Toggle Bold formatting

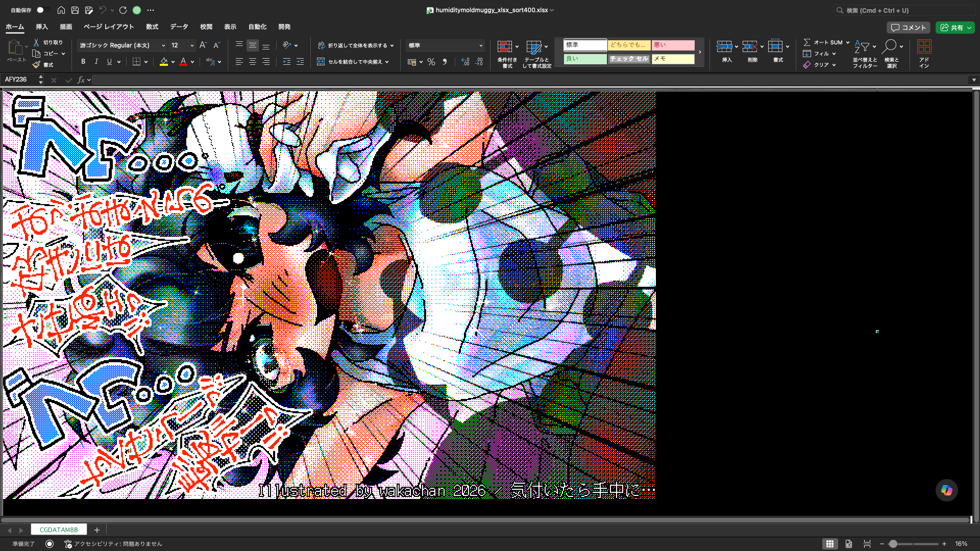(x=83, y=62)
